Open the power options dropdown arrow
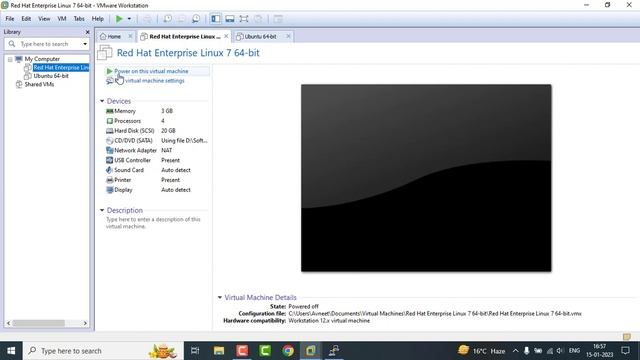 pos(129,19)
